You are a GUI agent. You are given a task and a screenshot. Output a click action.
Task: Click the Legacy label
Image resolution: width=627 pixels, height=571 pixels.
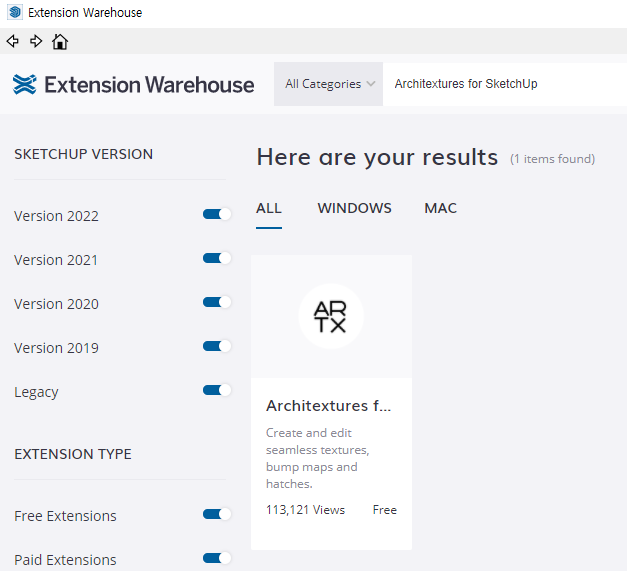click(x=36, y=392)
